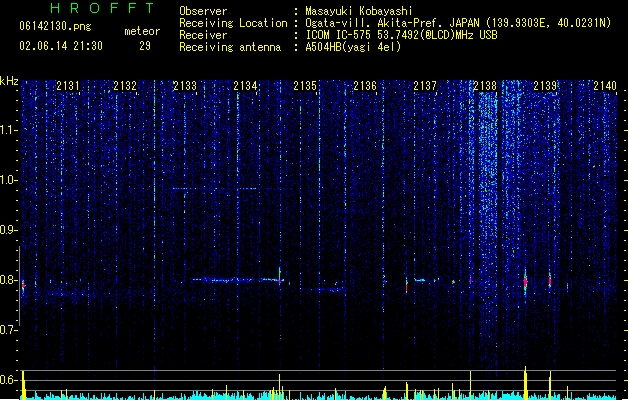Click the 2132 time marker
The height and width of the screenshot is (400, 629).
coord(125,86)
